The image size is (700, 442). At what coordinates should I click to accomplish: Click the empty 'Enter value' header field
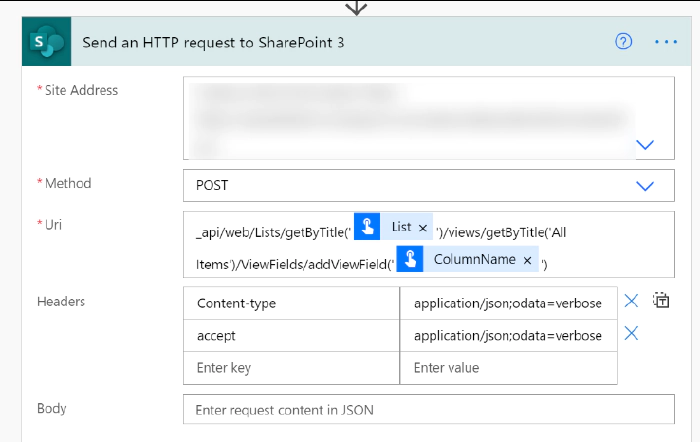(508, 368)
